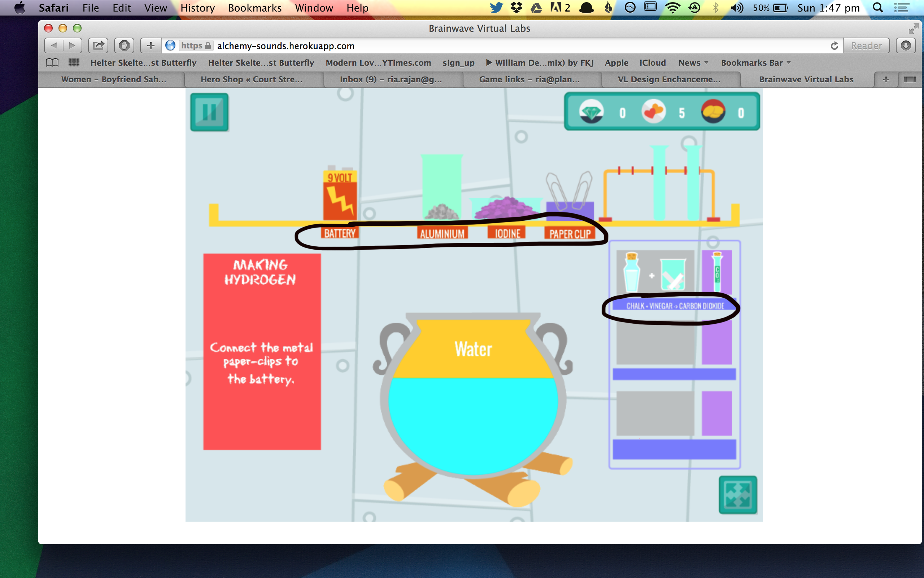
Task: Click the Safari privacy hand extension button
Action: [124, 46]
